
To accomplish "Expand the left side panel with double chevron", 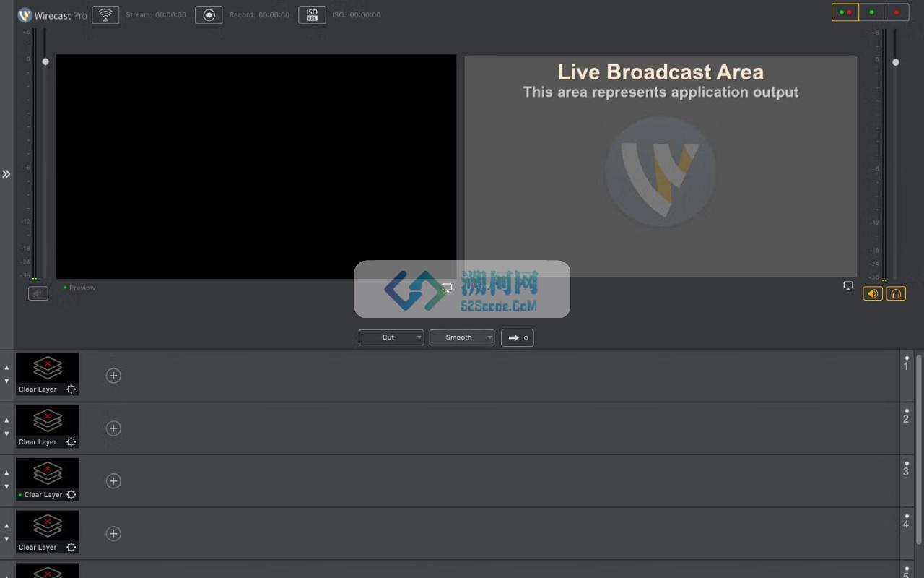I will (x=6, y=174).
